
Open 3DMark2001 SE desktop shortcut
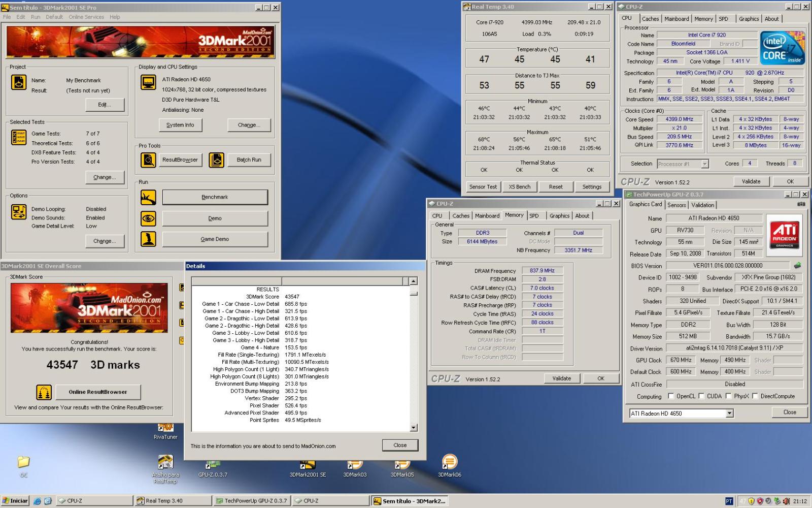[308, 469]
